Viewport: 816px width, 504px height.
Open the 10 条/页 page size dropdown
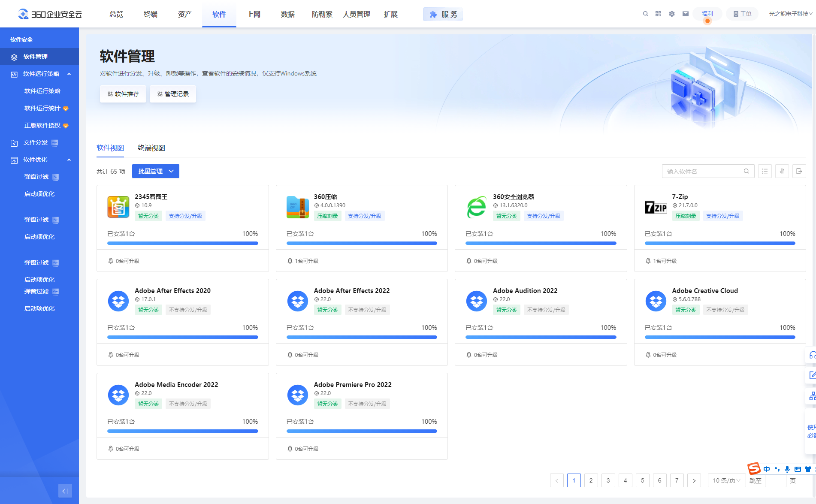tap(727, 480)
